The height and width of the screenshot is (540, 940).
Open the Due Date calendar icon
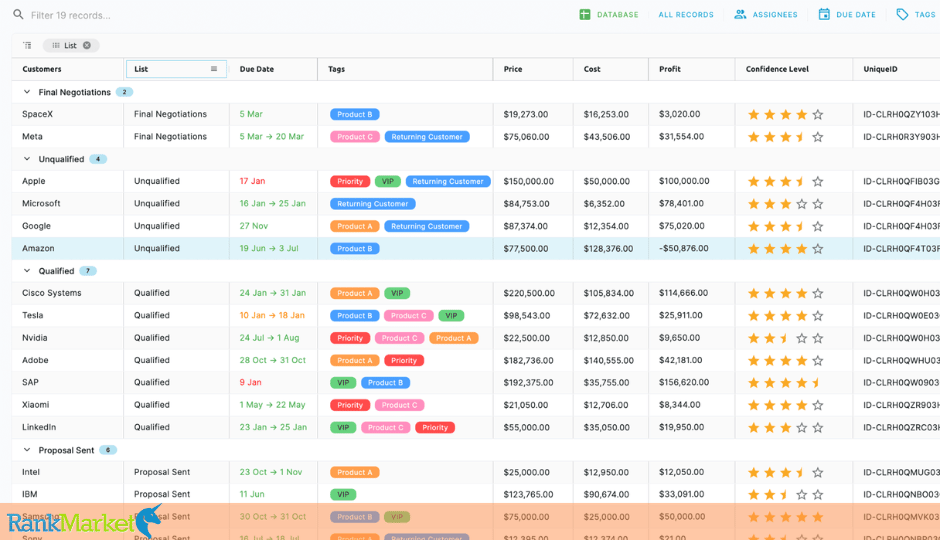[824, 14]
